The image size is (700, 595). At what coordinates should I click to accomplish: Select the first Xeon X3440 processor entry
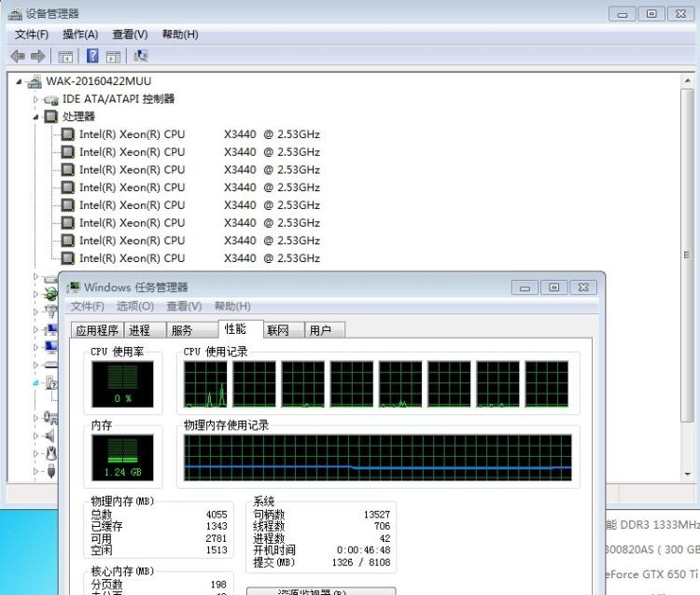pos(199,134)
